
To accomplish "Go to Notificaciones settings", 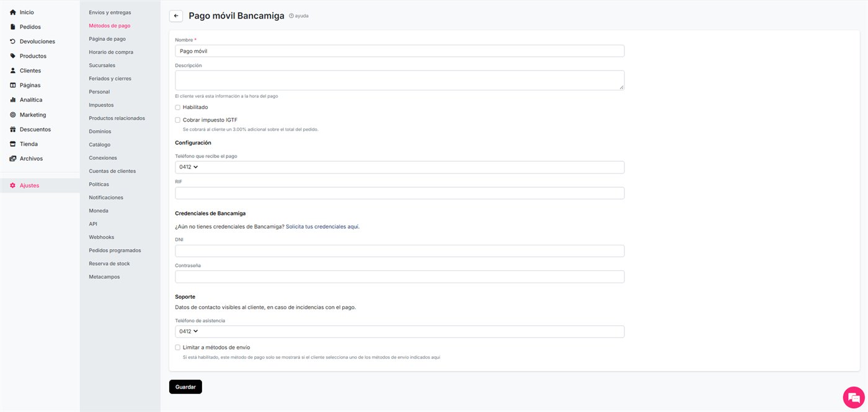I will (106, 198).
